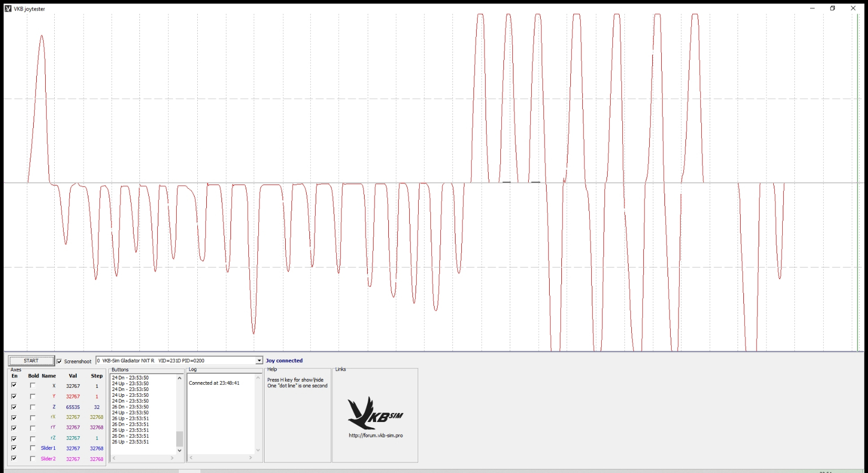Click the 'Connected at 23:48:41' log entry
Image resolution: width=868 pixels, height=473 pixels.
click(x=214, y=383)
